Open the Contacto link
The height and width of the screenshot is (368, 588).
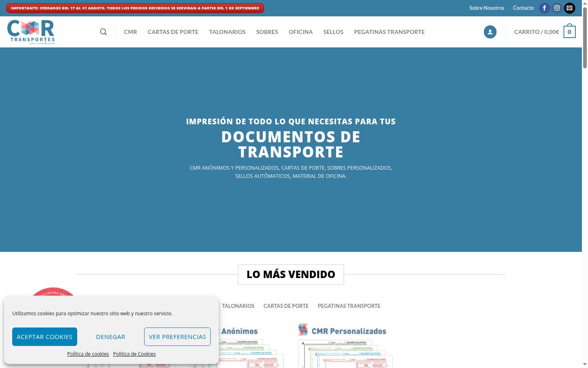523,8
